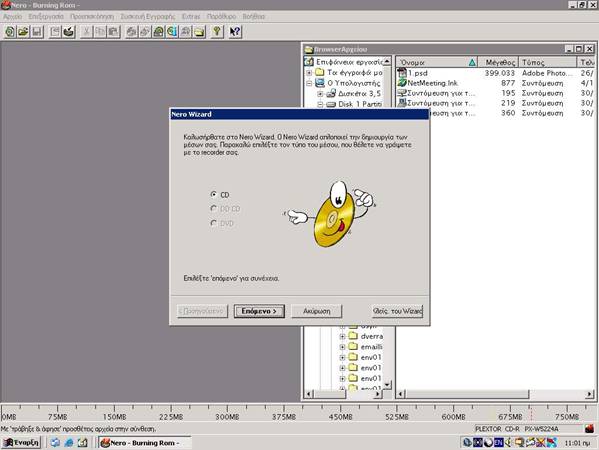This screenshot has width=599, height=450.
Task: Collapse the Ο Υπολογιστής tree node
Action: click(x=309, y=83)
